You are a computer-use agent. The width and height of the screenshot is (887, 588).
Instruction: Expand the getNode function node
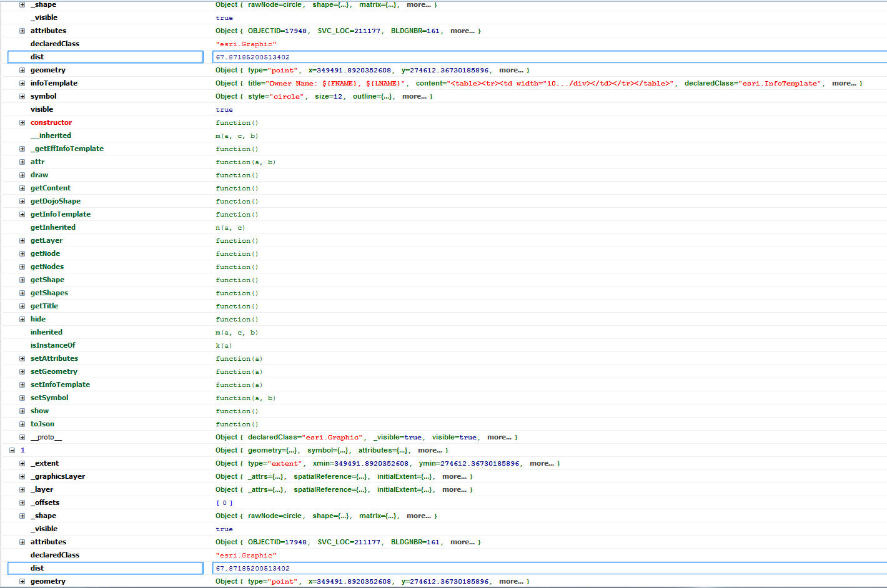(22, 253)
